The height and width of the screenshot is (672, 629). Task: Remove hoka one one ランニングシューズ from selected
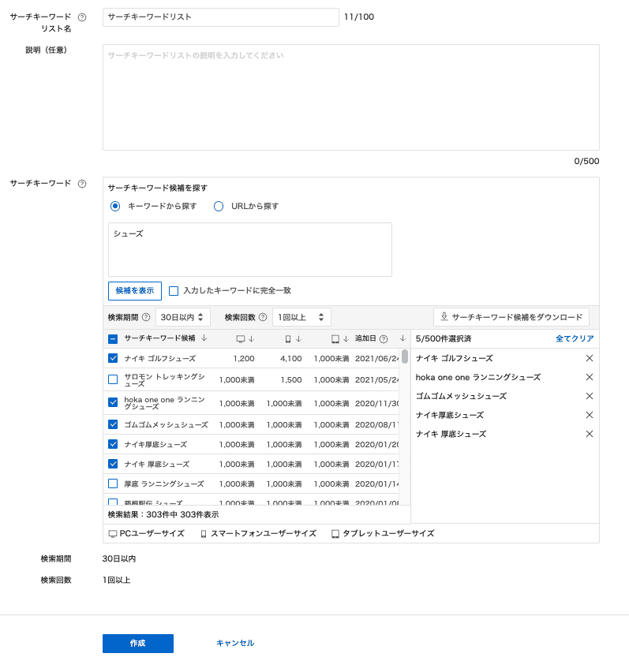pyautogui.click(x=590, y=377)
